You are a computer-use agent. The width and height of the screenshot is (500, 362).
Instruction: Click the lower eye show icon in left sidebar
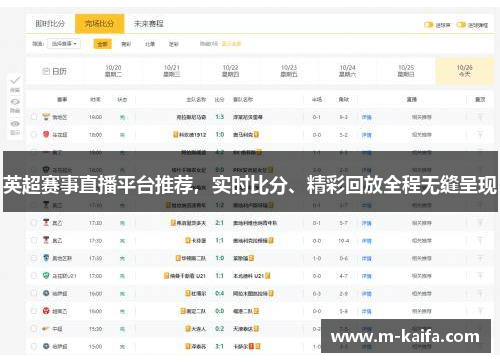click(15, 124)
